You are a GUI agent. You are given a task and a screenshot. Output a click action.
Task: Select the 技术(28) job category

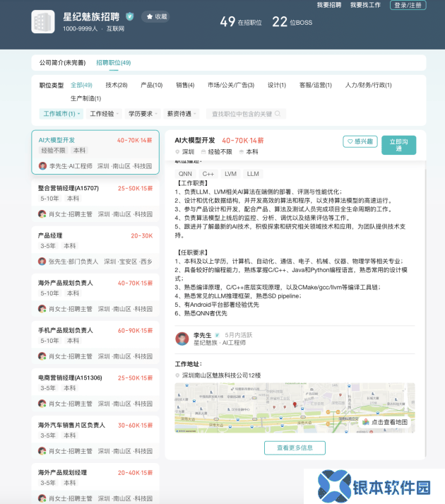click(x=116, y=85)
